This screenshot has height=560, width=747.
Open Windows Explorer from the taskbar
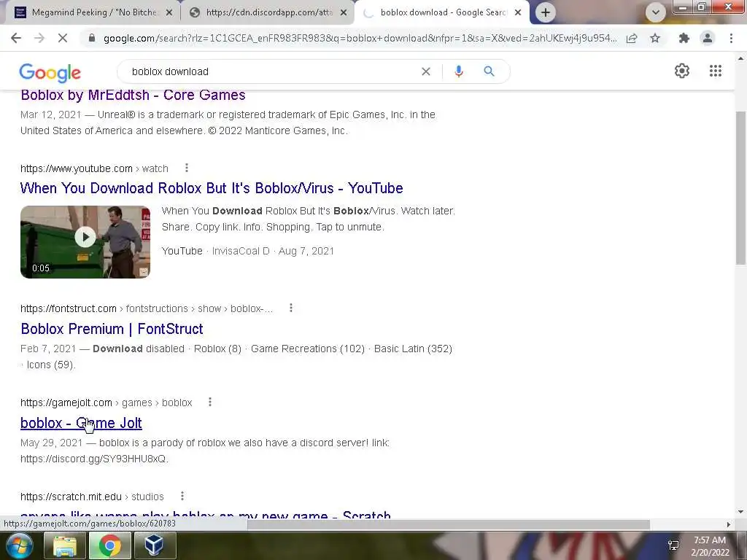pos(64,545)
